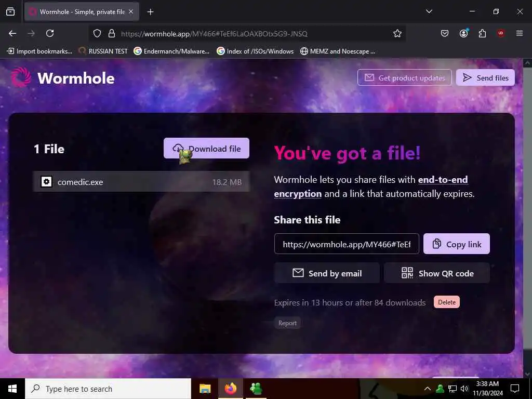Viewport: 532px width, 399px height.
Task: Go back to the previous page
Action: pos(12,33)
